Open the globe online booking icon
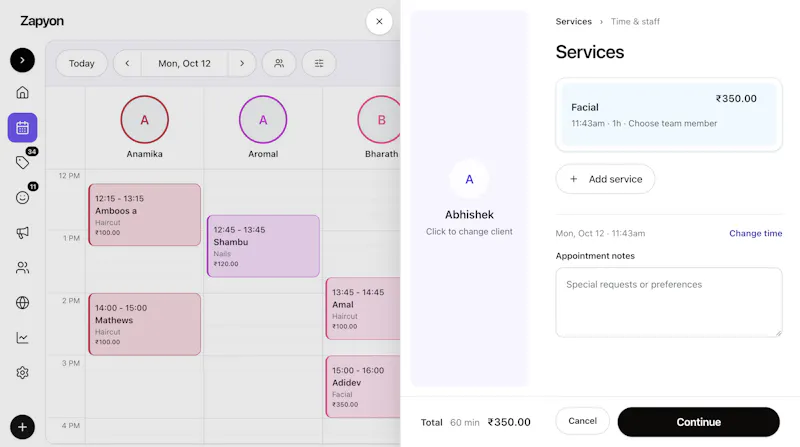This screenshot has height=447, width=800. pos(22,303)
